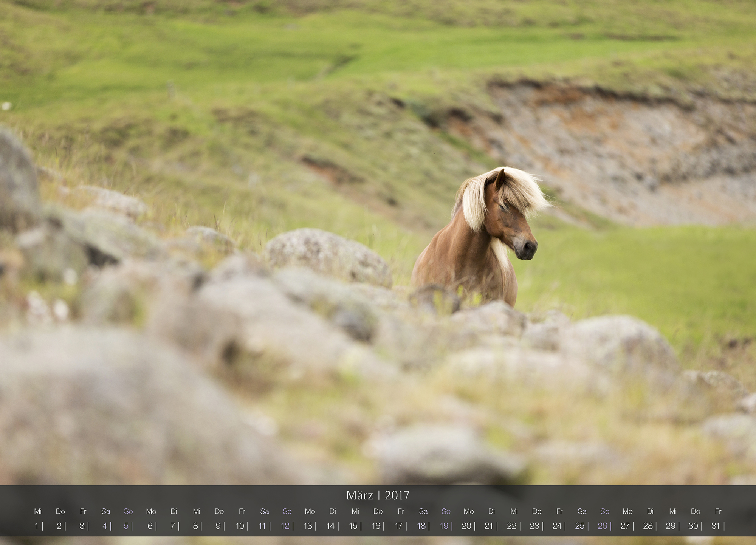Click the first Mi weekday label
756x545 pixels.
[38, 511]
